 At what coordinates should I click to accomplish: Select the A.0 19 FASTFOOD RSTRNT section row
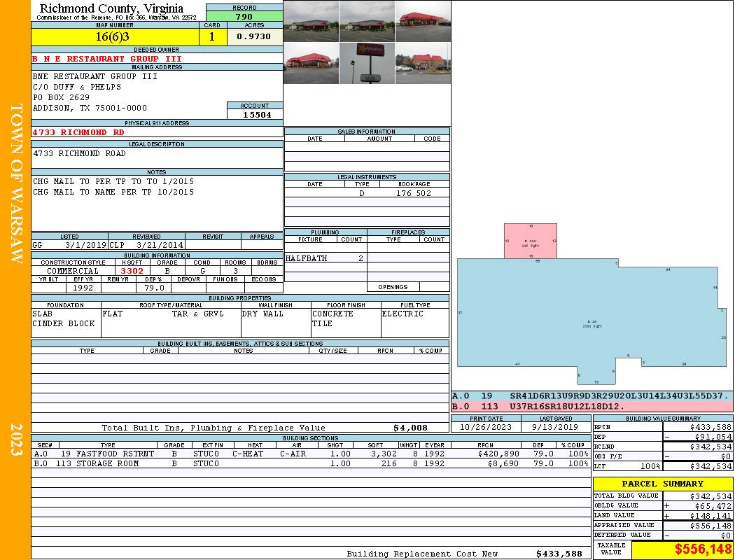(311, 454)
